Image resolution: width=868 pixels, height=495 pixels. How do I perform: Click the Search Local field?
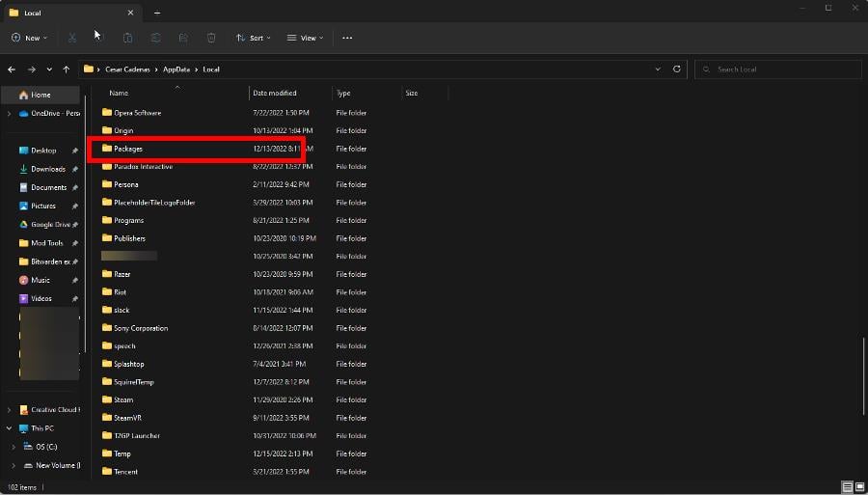777,69
